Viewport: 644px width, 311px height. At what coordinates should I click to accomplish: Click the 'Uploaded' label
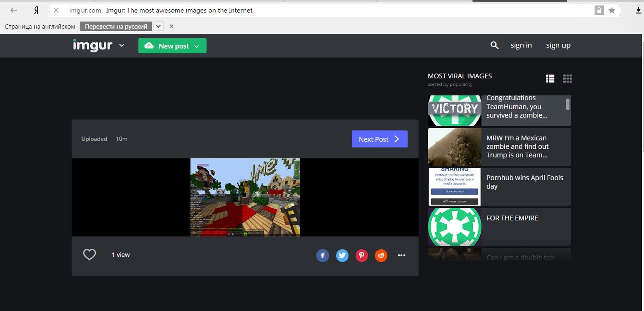coord(94,139)
